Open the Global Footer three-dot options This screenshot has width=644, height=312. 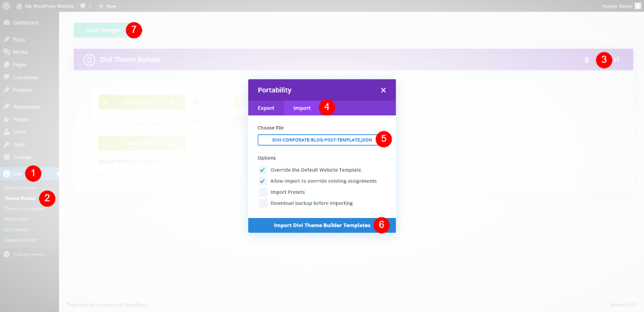point(180,144)
